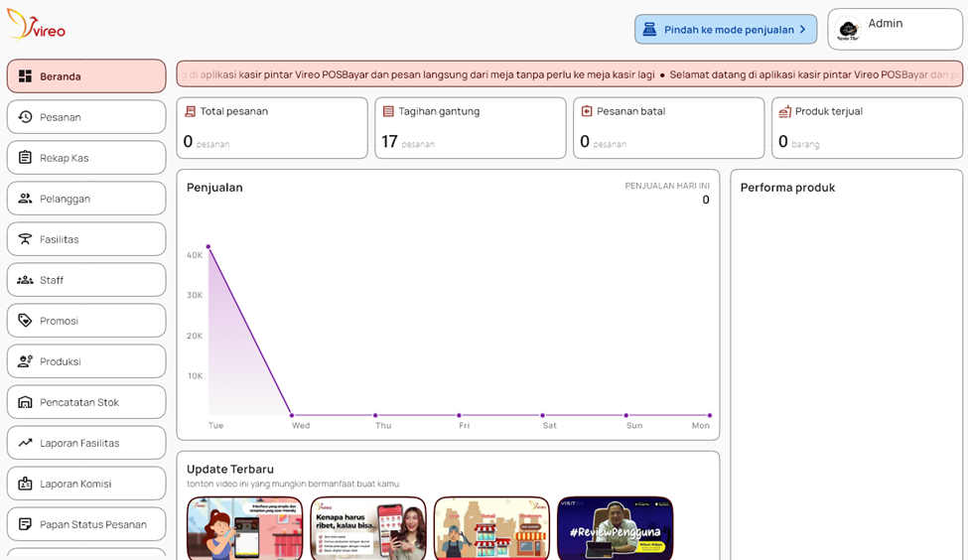
Task: Click the Vireo logo in header
Action: pyautogui.click(x=37, y=27)
